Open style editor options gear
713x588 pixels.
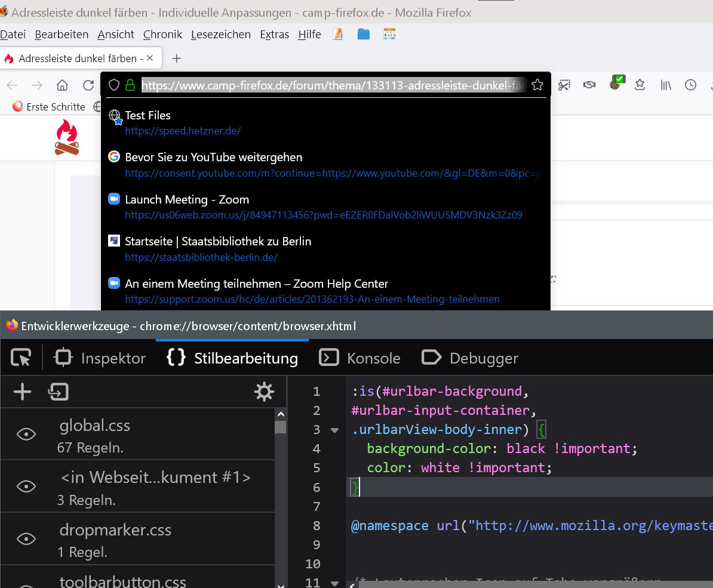264,392
